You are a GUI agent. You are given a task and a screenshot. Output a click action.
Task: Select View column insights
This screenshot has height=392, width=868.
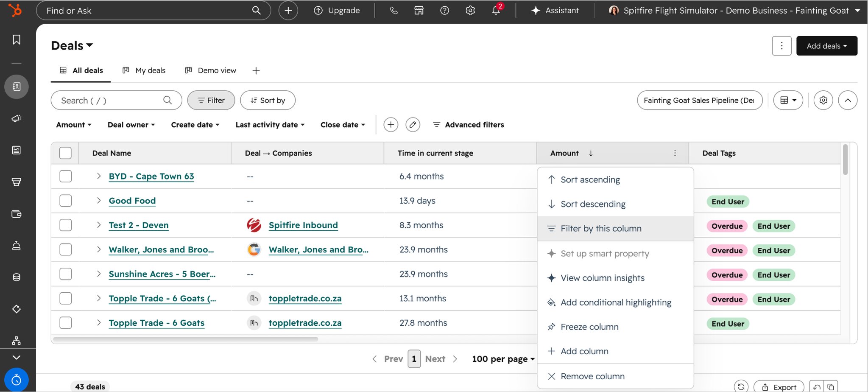pos(615,278)
